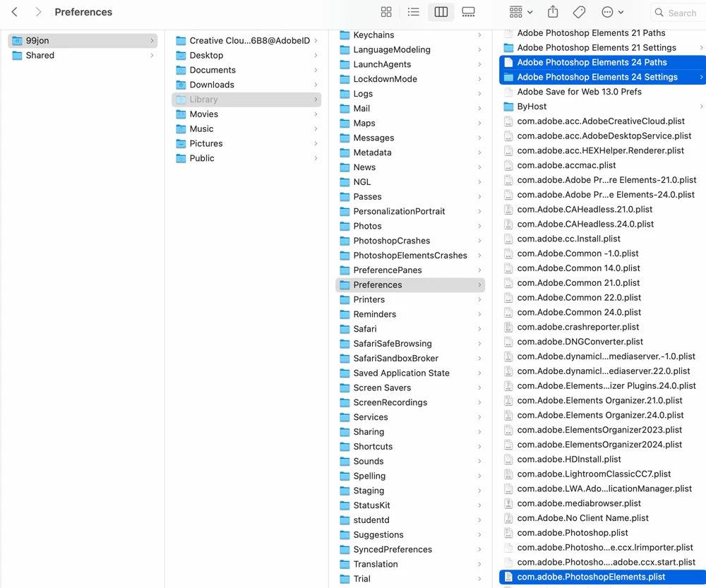706x588 pixels.
Task: Open the SyncedPreferences folder
Action: click(x=410, y=549)
